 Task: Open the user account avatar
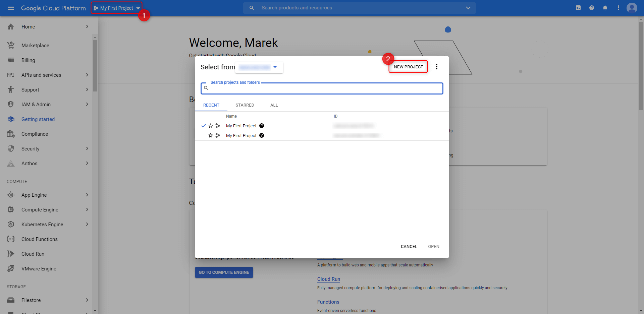pyautogui.click(x=632, y=8)
